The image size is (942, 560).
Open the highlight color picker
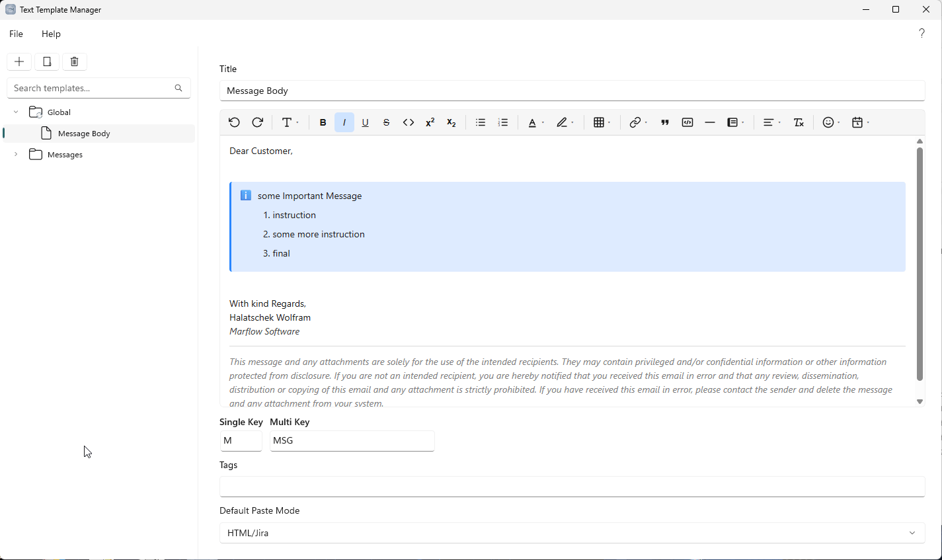tap(565, 122)
